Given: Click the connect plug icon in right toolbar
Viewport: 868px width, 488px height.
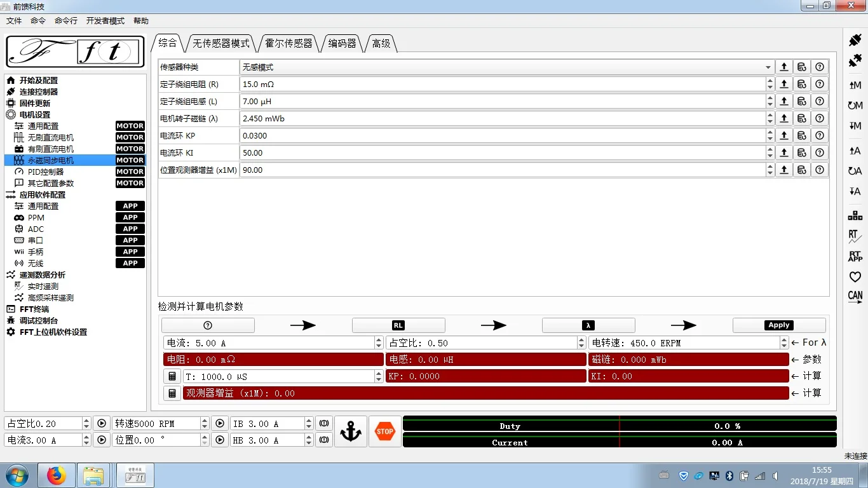Looking at the screenshot, I should tap(855, 40).
